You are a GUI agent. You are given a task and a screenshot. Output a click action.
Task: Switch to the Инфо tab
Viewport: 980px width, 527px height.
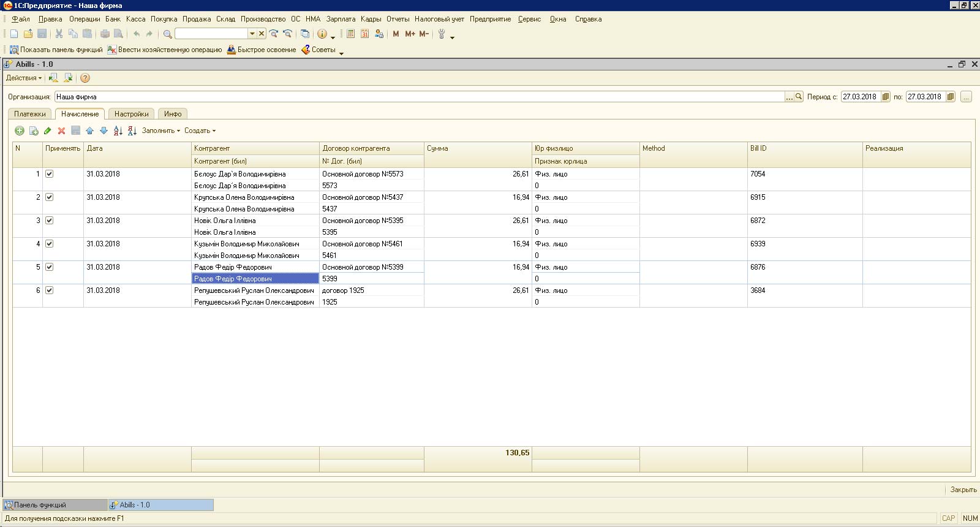[x=173, y=114]
